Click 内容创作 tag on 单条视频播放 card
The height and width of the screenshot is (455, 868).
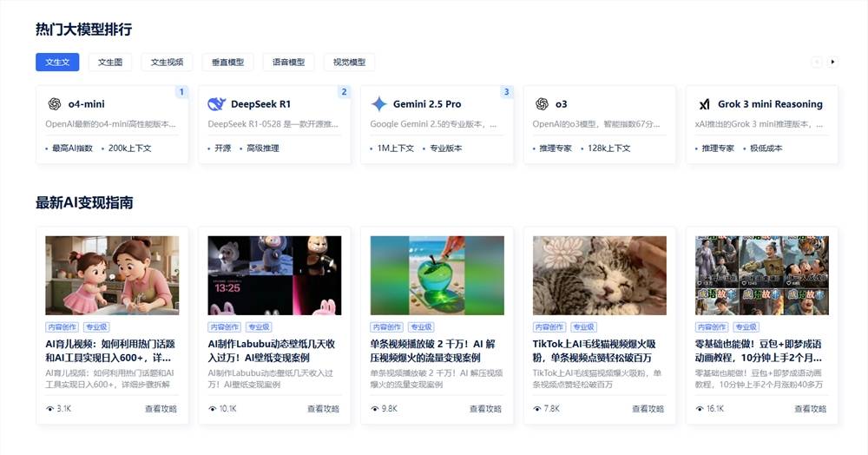point(387,327)
